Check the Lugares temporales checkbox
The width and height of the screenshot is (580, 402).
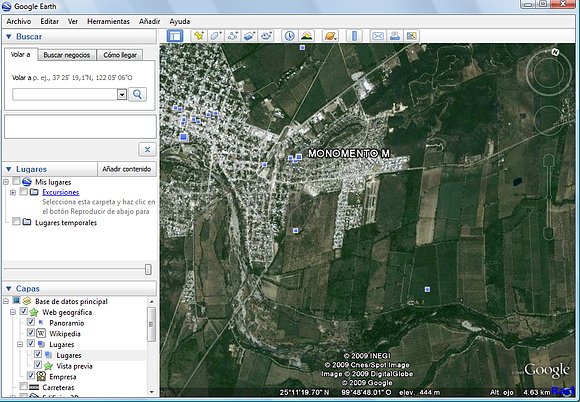point(16,222)
